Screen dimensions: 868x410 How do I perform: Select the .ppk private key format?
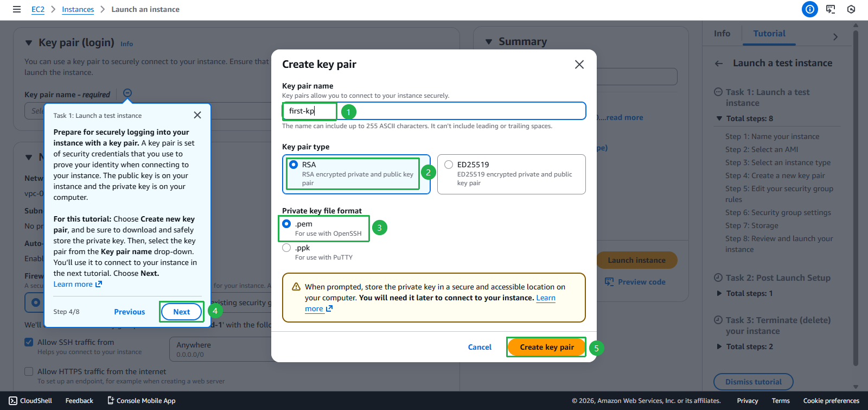pos(286,248)
